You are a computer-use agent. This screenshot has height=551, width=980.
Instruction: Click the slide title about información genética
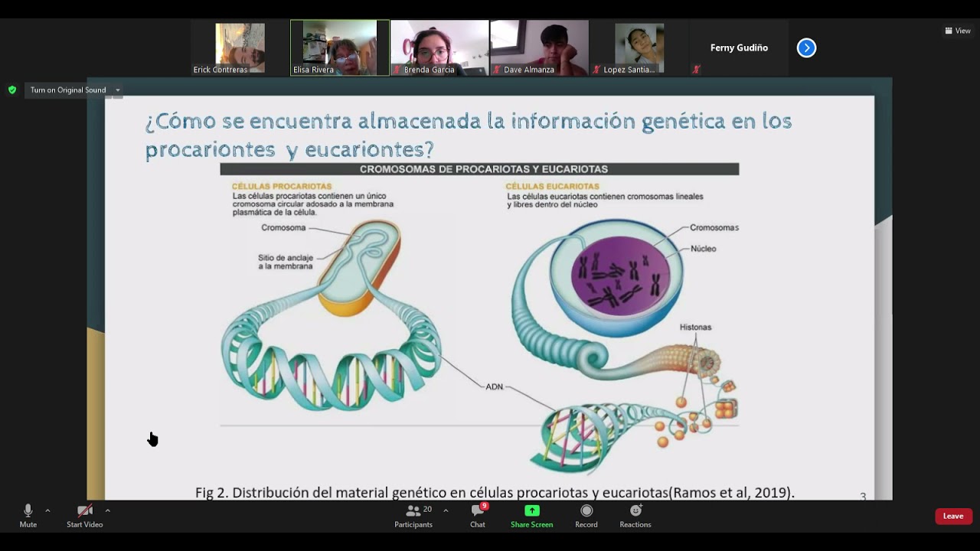469,135
